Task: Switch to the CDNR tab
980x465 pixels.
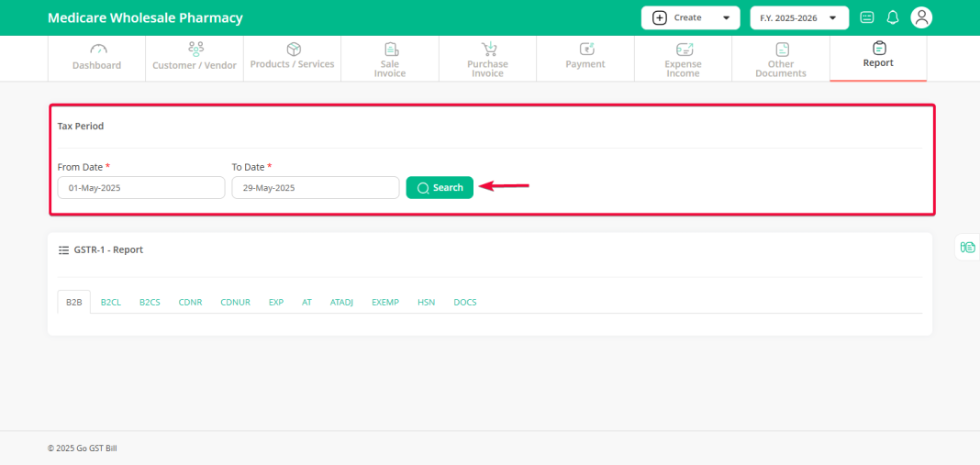Action: pyautogui.click(x=191, y=302)
